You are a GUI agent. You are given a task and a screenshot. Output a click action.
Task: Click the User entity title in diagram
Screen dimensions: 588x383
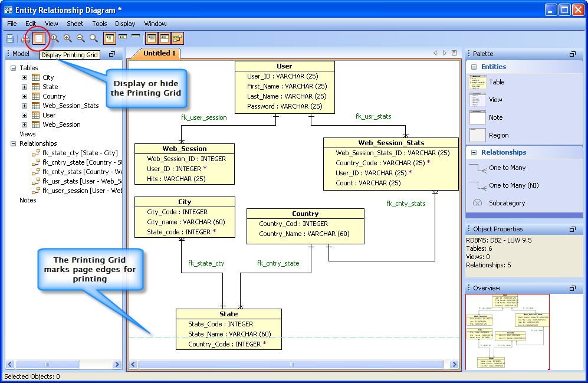(284, 67)
